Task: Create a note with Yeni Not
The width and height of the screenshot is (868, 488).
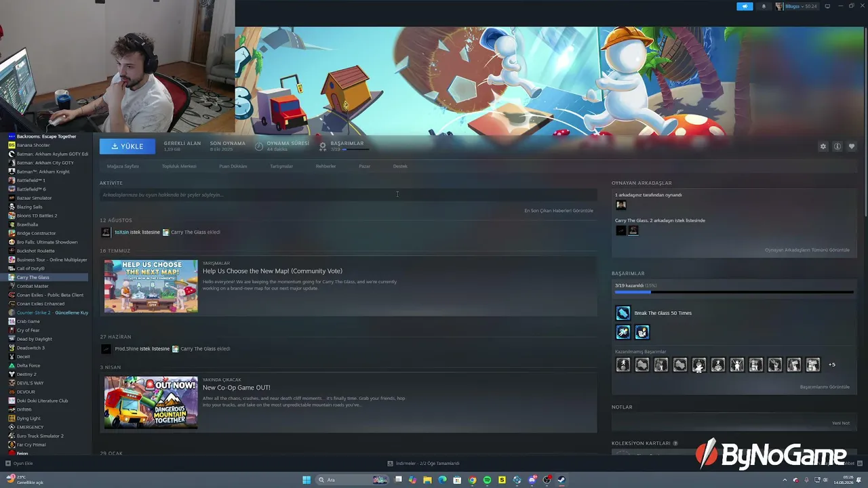Action: click(x=841, y=423)
